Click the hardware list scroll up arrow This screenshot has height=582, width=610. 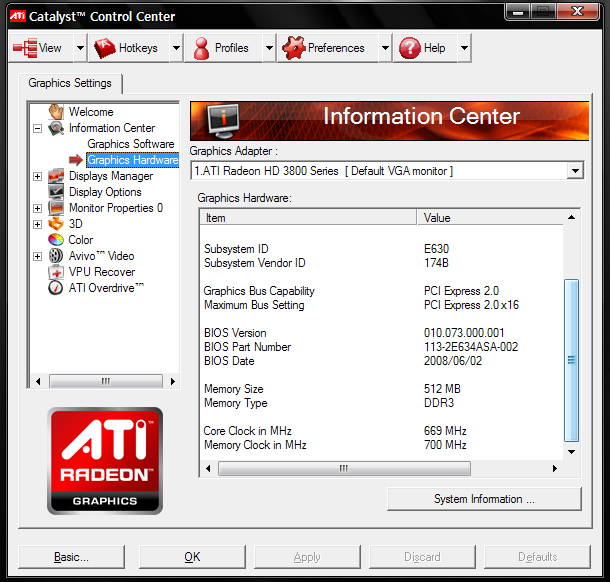point(571,217)
